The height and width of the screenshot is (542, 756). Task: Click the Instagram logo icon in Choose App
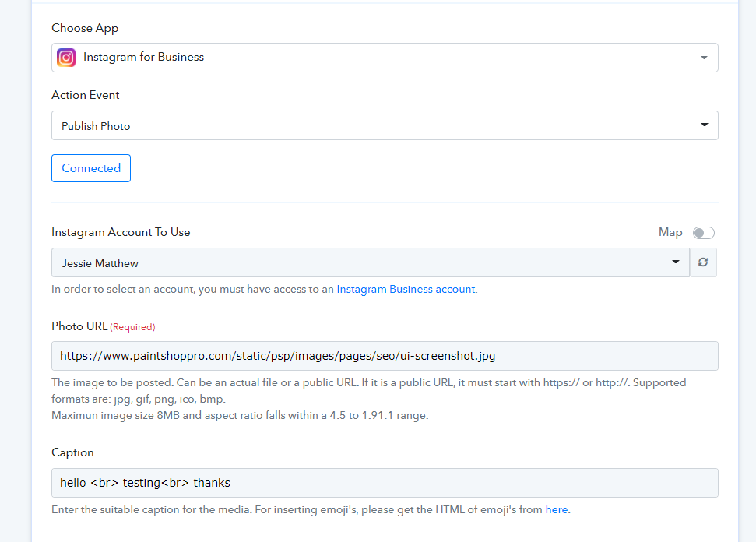(66, 58)
